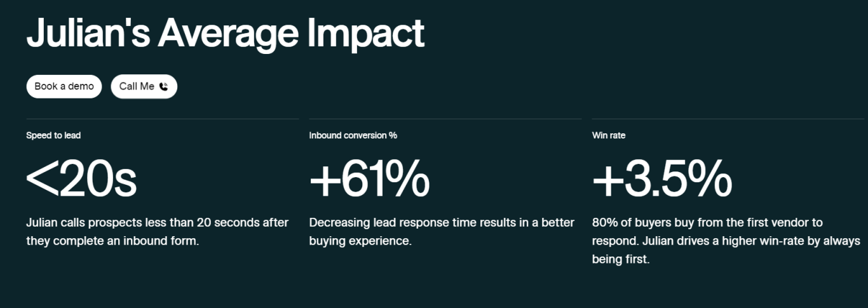Select the +3.5% statistic
The width and height of the screenshot is (868, 308).
[x=662, y=179]
